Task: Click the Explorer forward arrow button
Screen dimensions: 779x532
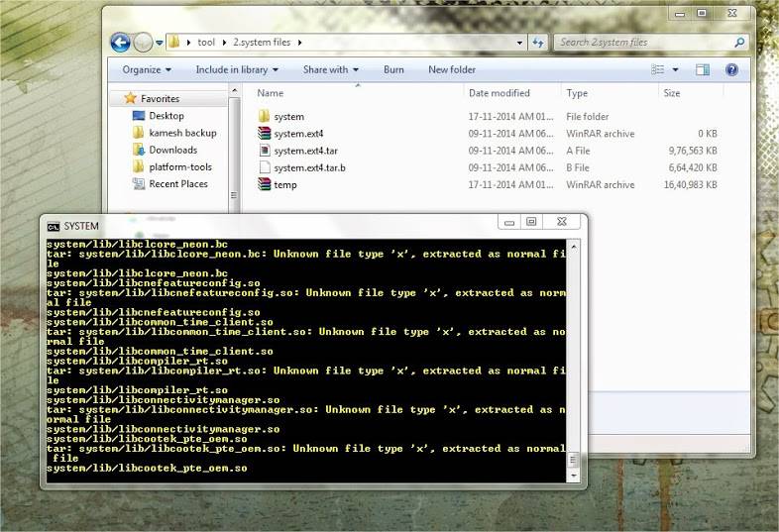Action: tap(143, 43)
